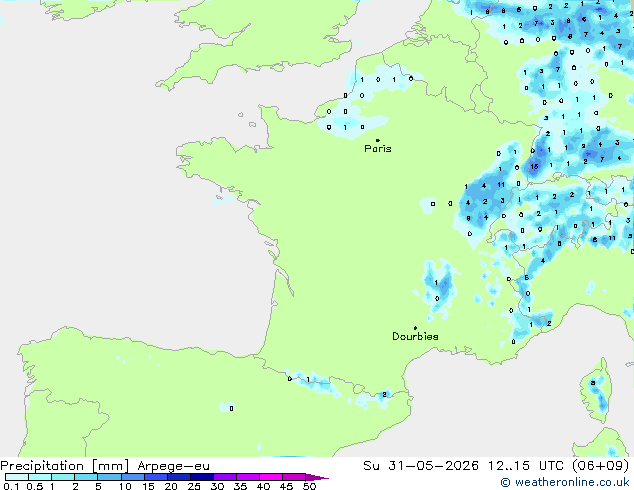
Task: Pick the legend swatch starting at 5 mm
Action: [x=110, y=477]
